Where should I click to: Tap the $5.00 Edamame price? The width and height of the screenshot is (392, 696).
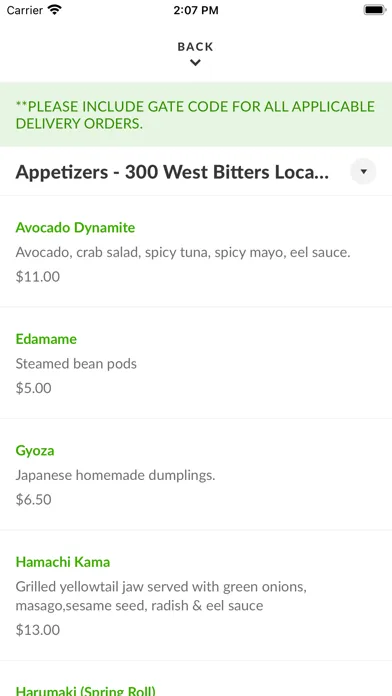coord(33,388)
